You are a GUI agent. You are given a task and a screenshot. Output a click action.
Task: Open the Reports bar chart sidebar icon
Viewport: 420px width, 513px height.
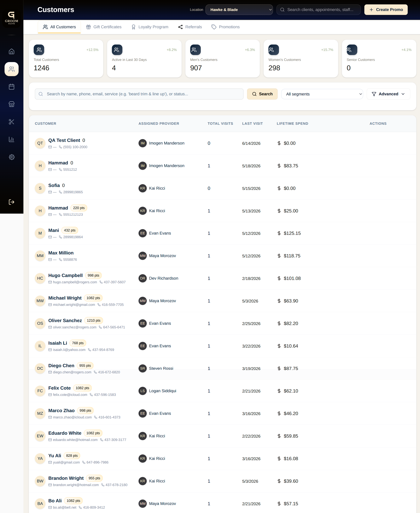click(x=11, y=139)
